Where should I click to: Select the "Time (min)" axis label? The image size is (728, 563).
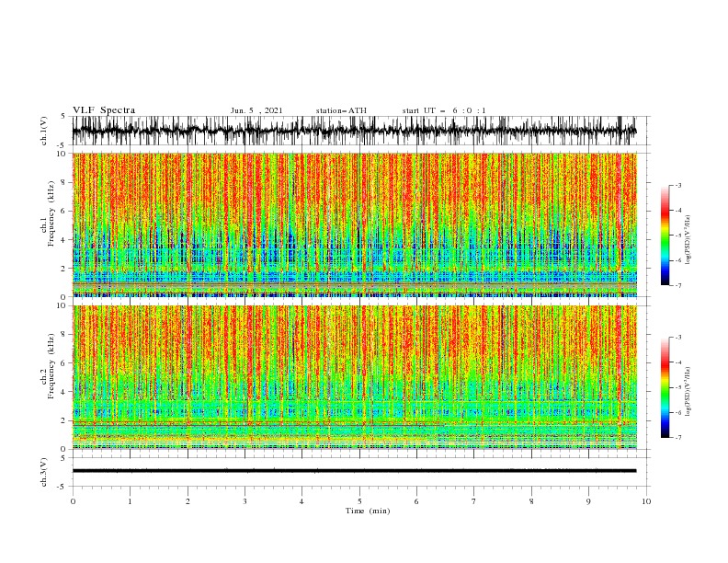[368, 511]
